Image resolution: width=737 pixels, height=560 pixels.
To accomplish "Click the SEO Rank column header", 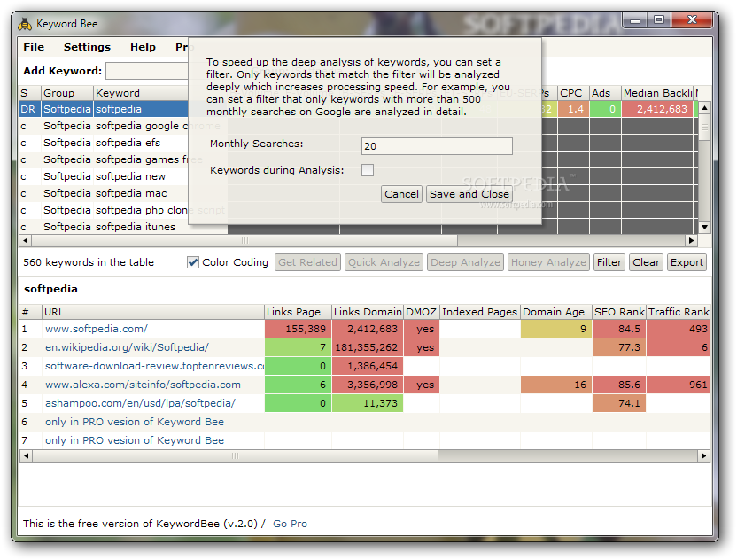I will [619, 312].
